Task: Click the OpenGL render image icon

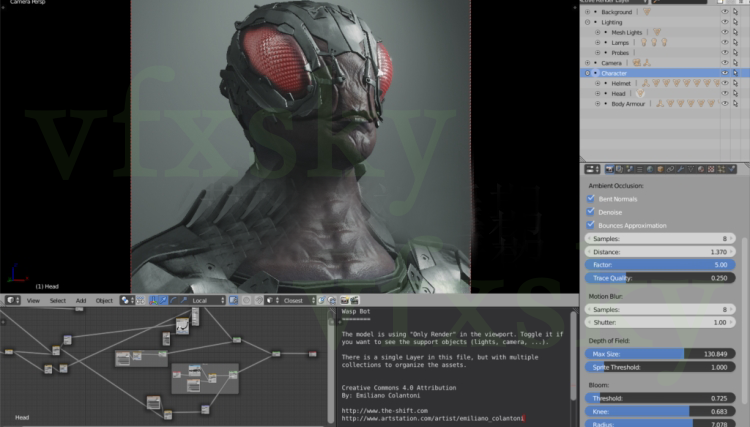Action: pos(344,300)
